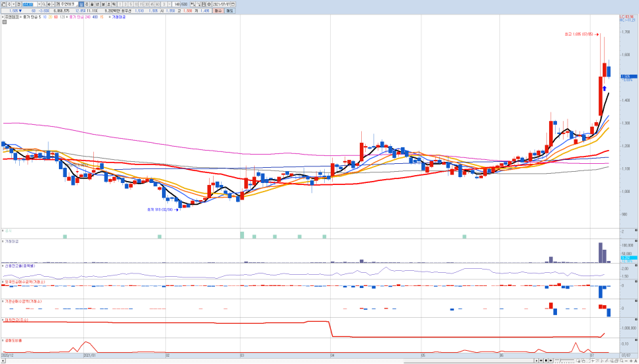
Task: Click the moving average 60 legend value
Action: tap(56, 17)
